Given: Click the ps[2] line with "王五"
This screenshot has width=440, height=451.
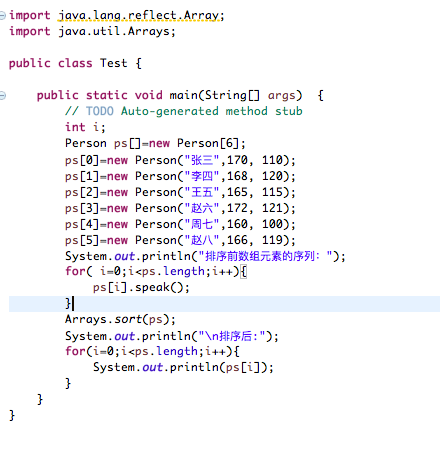Looking at the screenshot, I should point(180,192).
